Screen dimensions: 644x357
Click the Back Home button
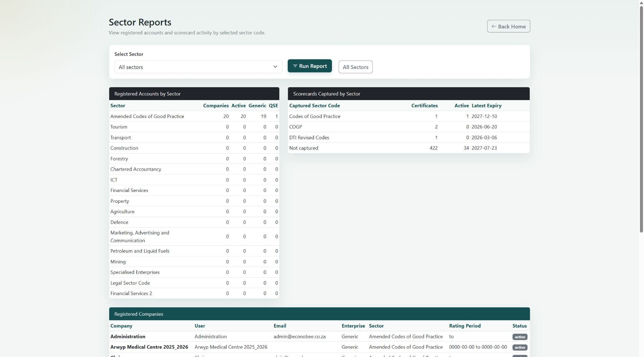point(508,26)
